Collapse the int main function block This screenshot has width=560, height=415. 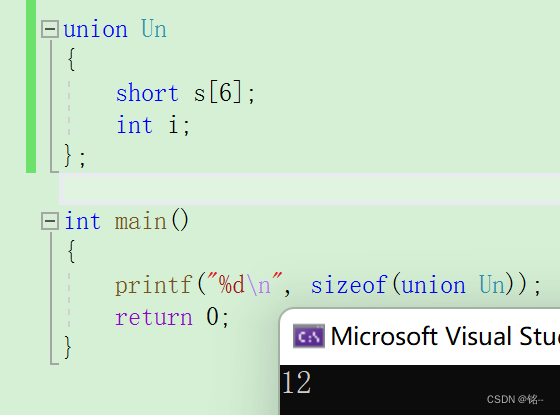(50, 221)
